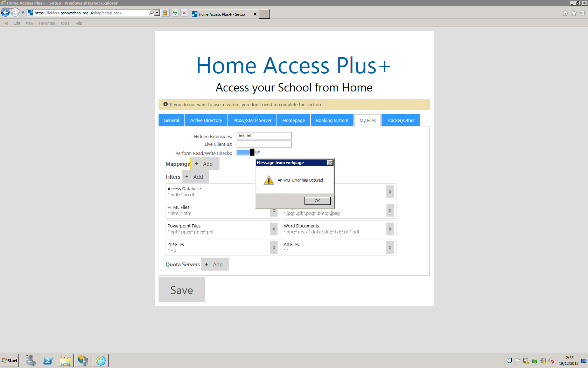Stop page loading with the red stop icon
588x368 pixels.
(184, 13)
